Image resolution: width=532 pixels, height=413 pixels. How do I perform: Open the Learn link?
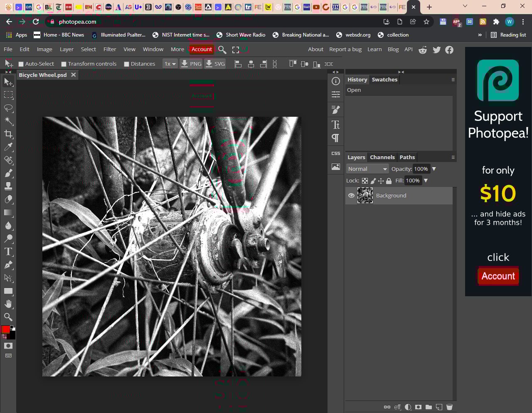coord(374,49)
